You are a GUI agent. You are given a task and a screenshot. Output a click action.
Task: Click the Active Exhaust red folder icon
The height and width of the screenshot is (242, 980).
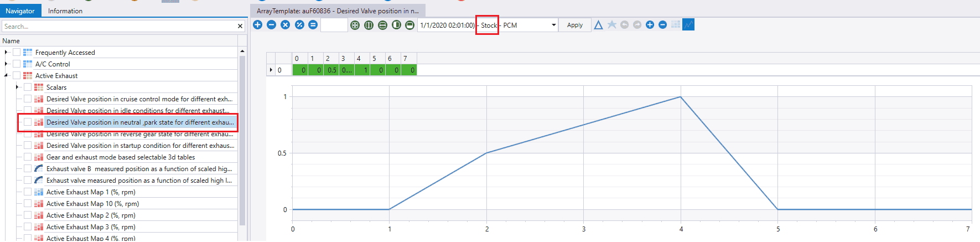pos(28,76)
